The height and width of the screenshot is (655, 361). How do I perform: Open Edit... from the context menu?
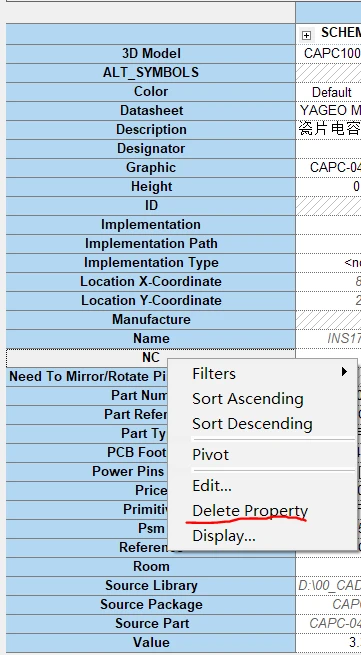coord(212,486)
